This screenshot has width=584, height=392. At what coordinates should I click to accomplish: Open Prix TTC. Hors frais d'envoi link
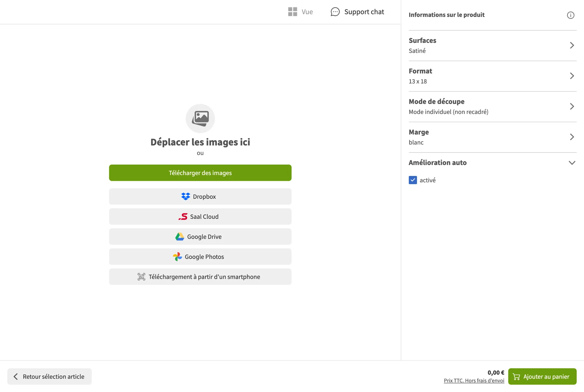pyautogui.click(x=474, y=381)
